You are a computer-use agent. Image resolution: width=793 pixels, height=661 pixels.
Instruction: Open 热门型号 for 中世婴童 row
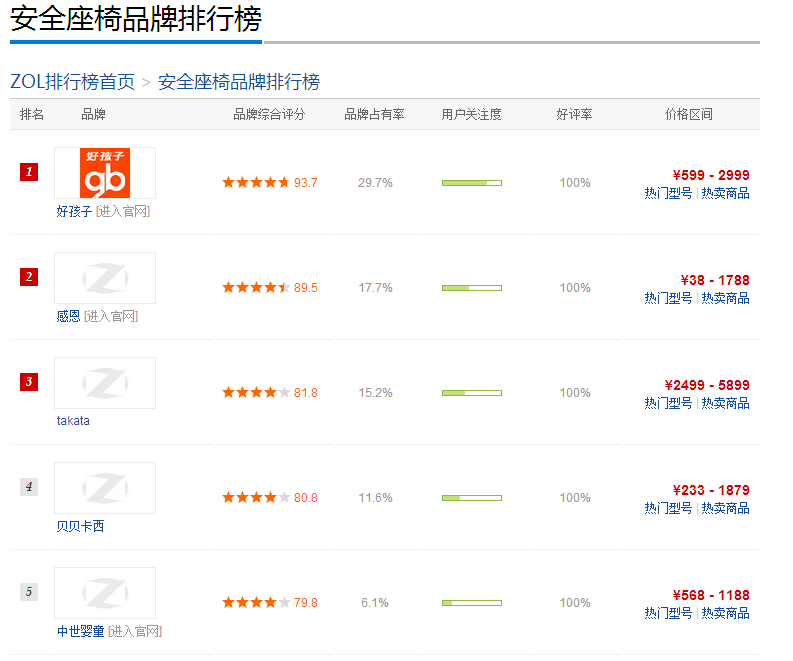(668, 613)
